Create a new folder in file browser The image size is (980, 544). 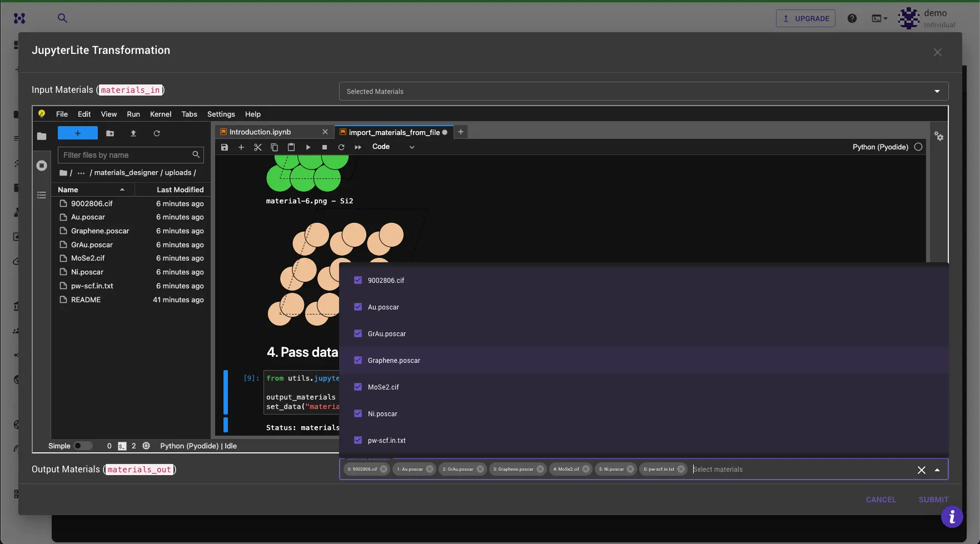(110, 133)
